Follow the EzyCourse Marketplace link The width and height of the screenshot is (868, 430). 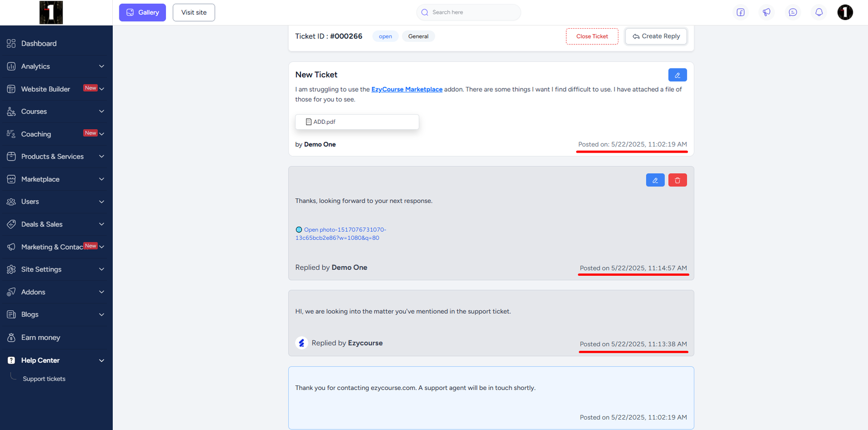406,90
